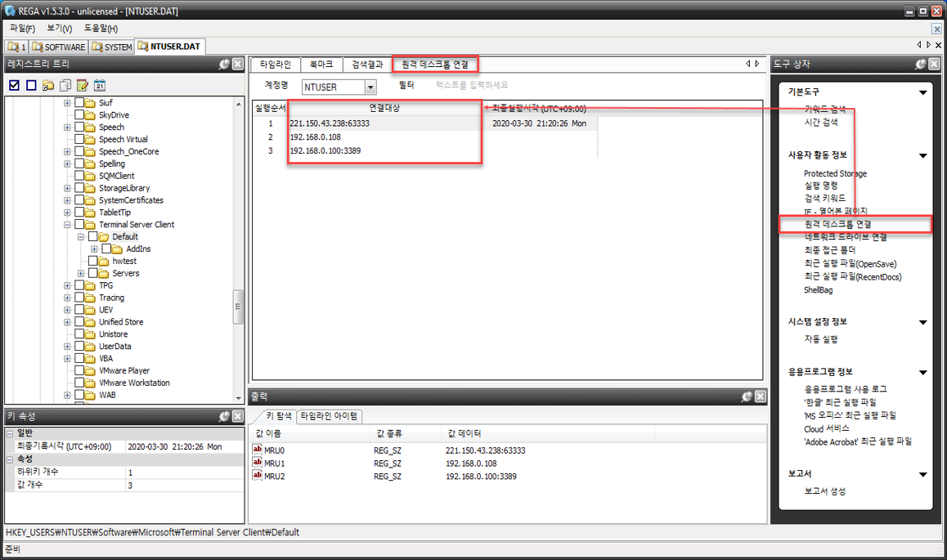
Task: Expand the Servers tree node
Action: 81,273
